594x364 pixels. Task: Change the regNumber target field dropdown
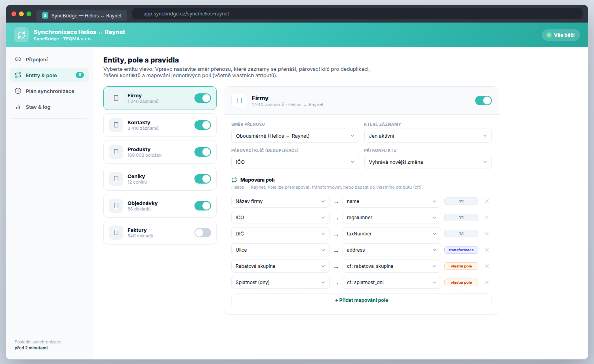(392, 218)
